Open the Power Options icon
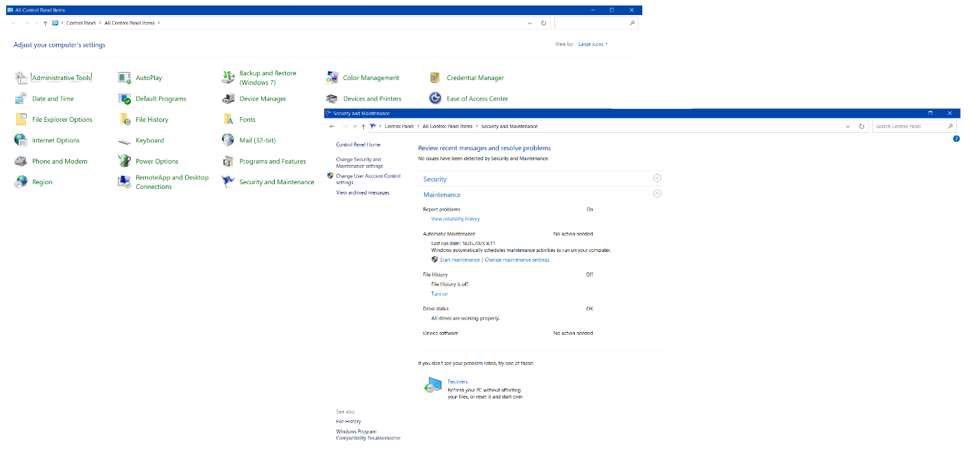The image size is (980, 456). pos(124,162)
